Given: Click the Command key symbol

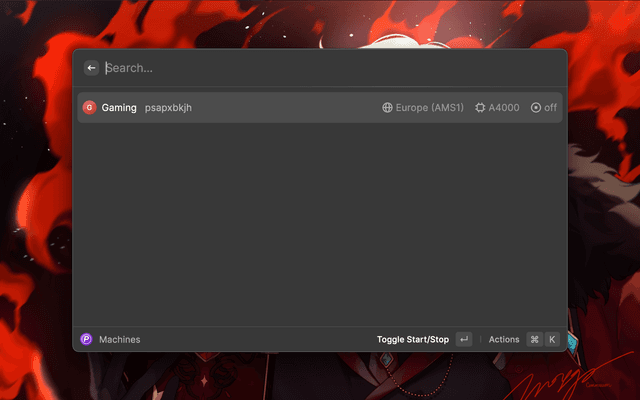Looking at the screenshot, I should click(x=535, y=339).
